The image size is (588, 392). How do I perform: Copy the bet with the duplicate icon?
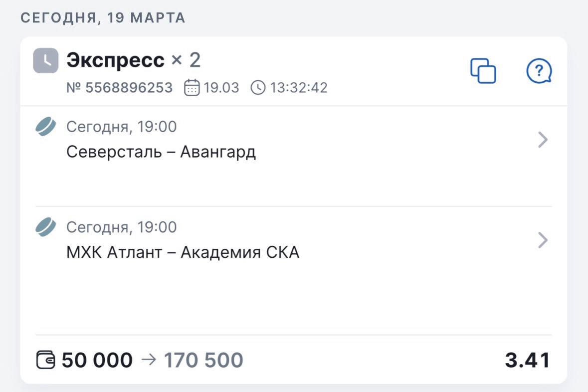coord(483,71)
